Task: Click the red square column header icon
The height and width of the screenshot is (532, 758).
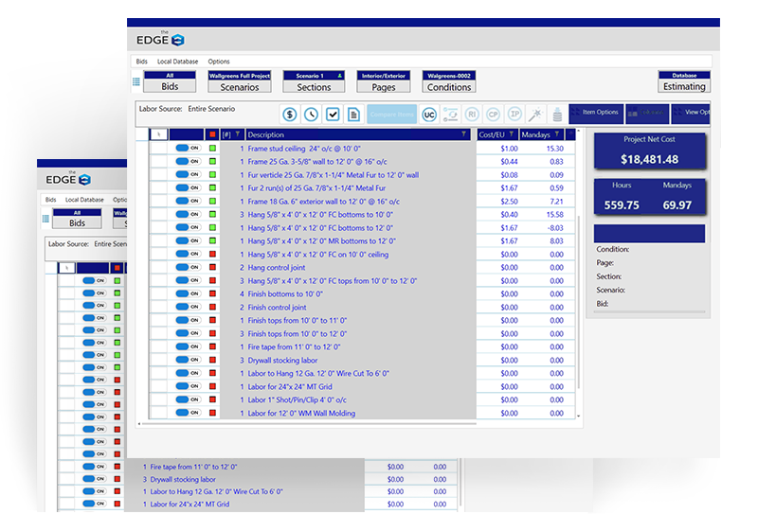Action: (x=212, y=134)
